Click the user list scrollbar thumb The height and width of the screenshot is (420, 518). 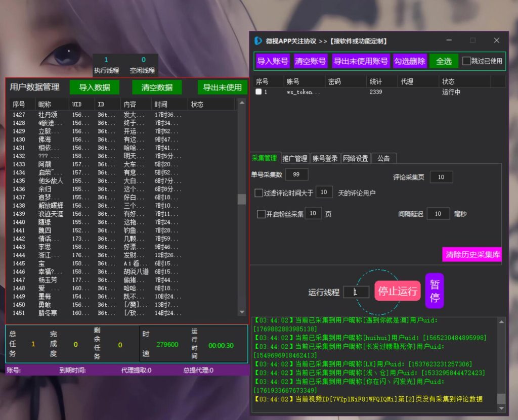(x=242, y=199)
